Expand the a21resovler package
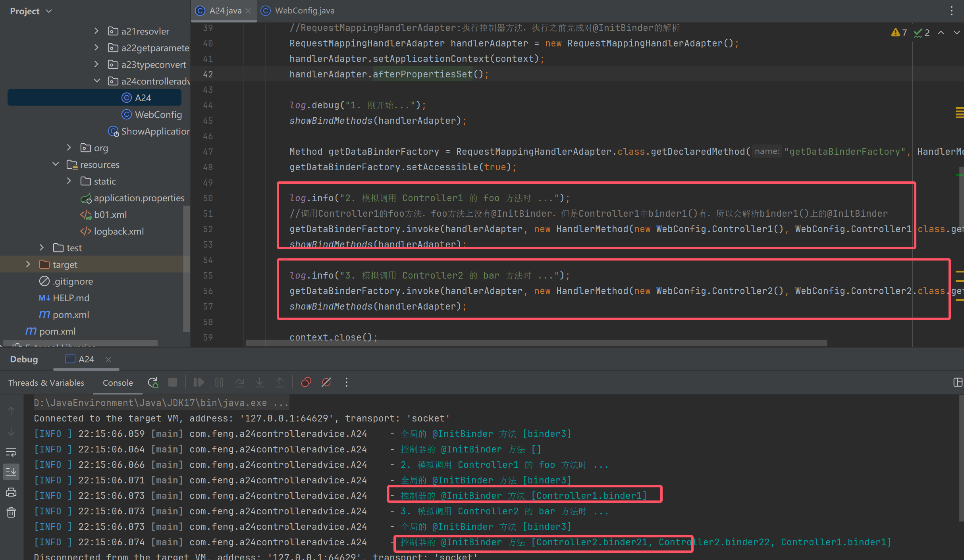The width and height of the screenshot is (964, 560). click(96, 31)
